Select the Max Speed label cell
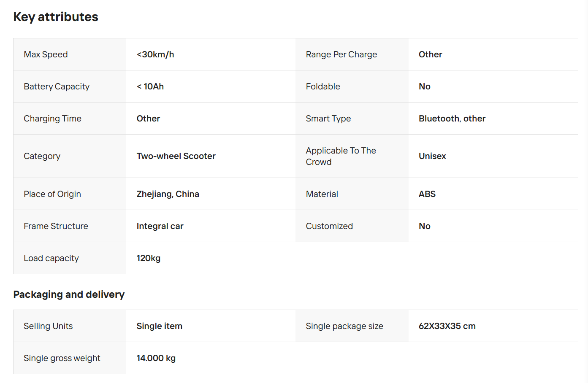 (70, 54)
